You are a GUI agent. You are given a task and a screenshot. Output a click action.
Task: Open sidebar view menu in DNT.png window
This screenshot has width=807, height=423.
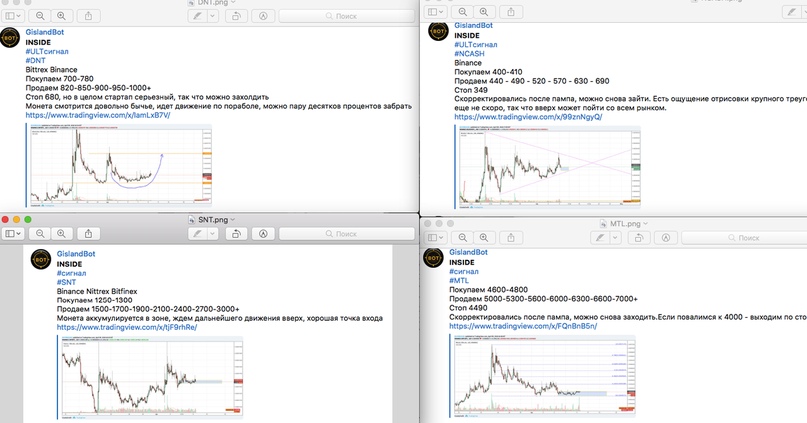point(12,16)
